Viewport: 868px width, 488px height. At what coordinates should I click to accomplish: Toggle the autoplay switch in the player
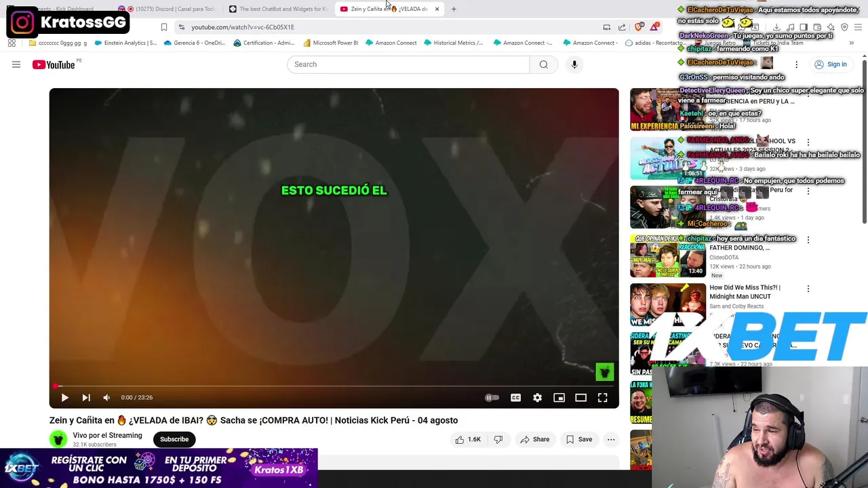pos(492,398)
